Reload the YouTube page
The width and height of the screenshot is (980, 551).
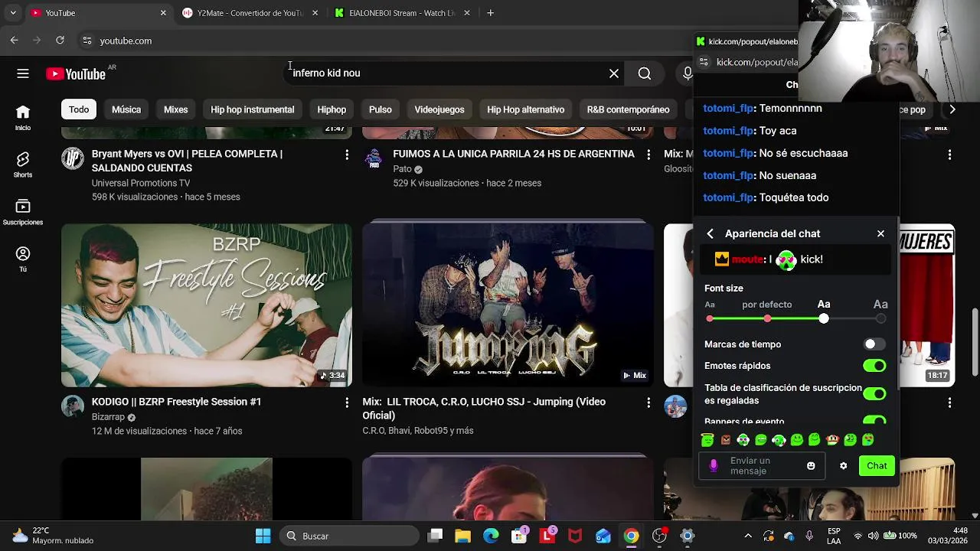[x=60, y=41]
